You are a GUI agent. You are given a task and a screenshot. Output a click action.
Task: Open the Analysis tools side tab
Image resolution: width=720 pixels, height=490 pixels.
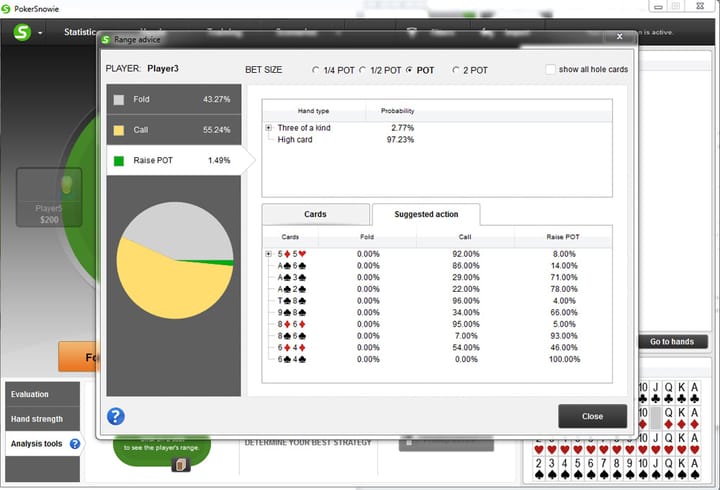click(43, 444)
